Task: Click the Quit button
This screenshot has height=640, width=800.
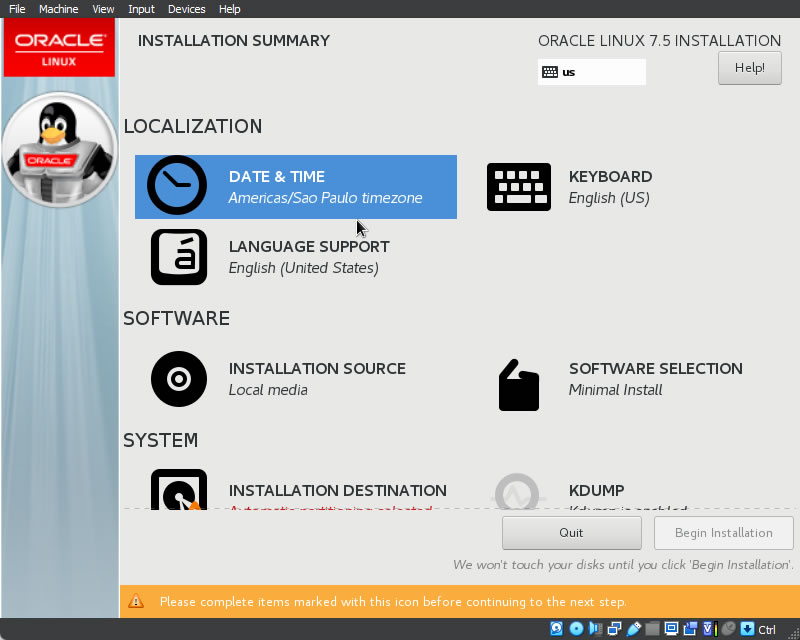Action: [571, 533]
